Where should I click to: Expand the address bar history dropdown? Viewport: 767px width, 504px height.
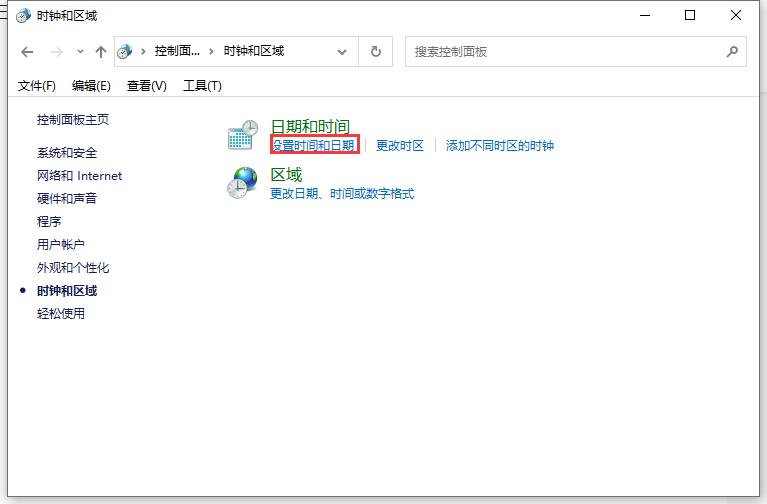click(x=342, y=52)
